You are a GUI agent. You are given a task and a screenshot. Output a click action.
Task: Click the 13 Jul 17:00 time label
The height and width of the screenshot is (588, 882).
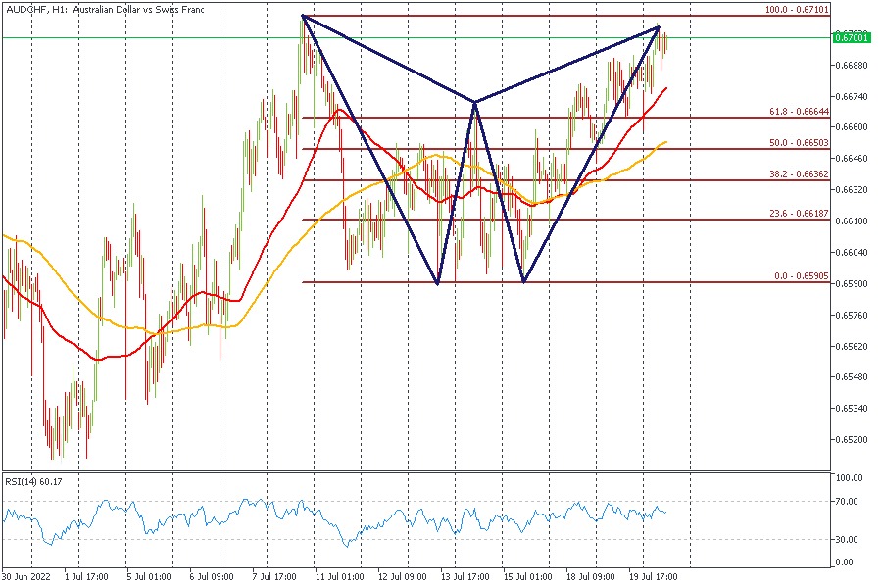tap(464, 577)
